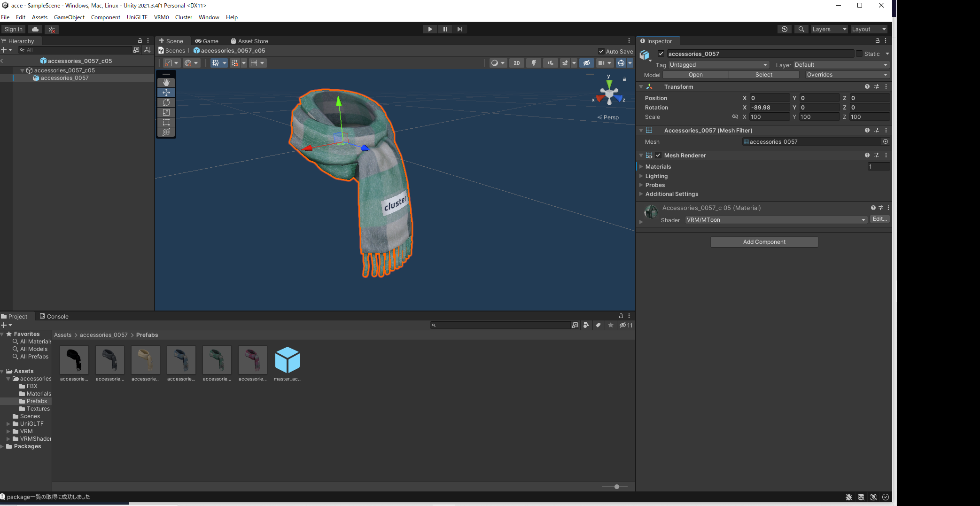Switch to the Console tab
980x506 pixels.
pos(54,317)
